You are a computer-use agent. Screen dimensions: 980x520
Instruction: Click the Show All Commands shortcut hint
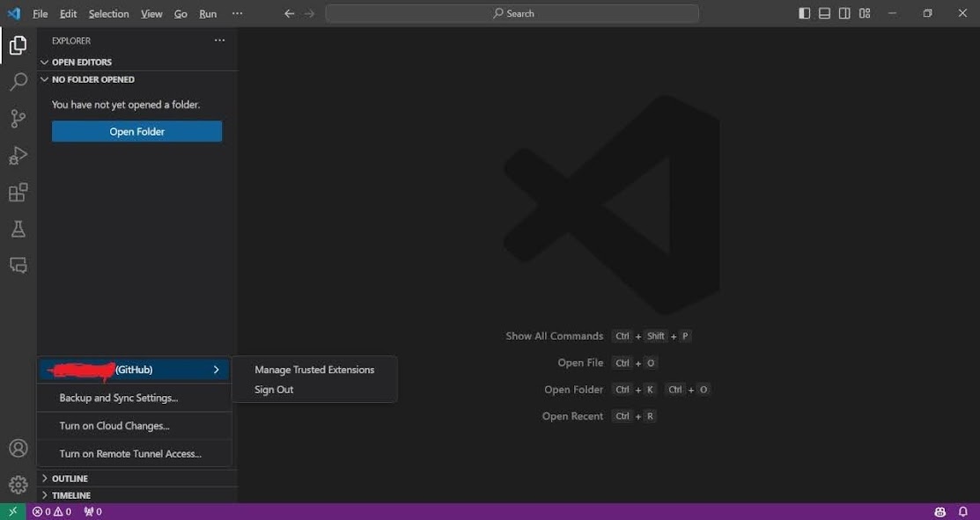(x=598, y=336)
